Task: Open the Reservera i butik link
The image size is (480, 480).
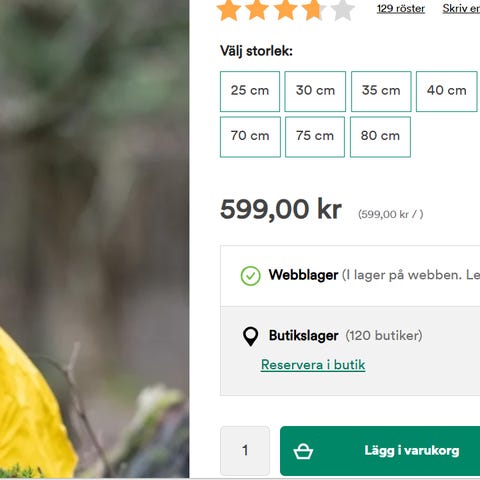Action: (313, 365)
